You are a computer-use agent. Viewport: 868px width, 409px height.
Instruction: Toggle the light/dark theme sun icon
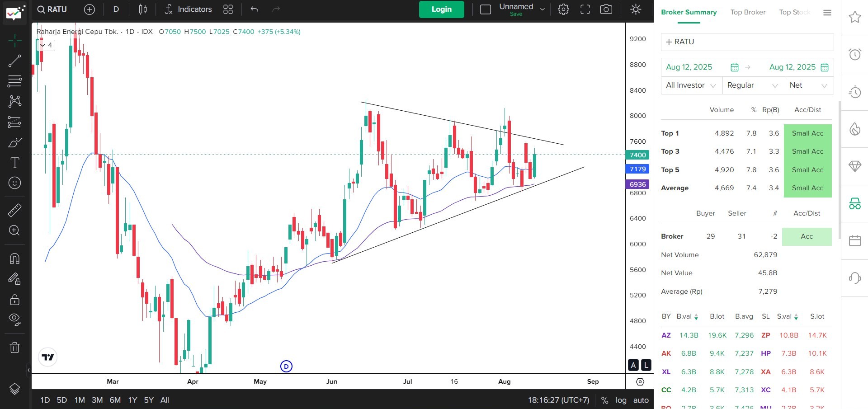point(636,9)
